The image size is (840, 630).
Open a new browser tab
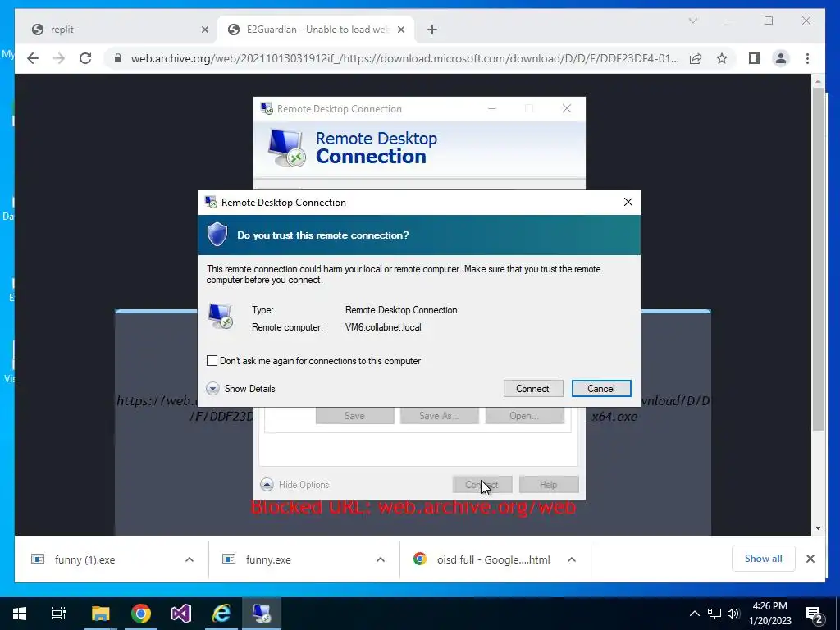[432, 30]
